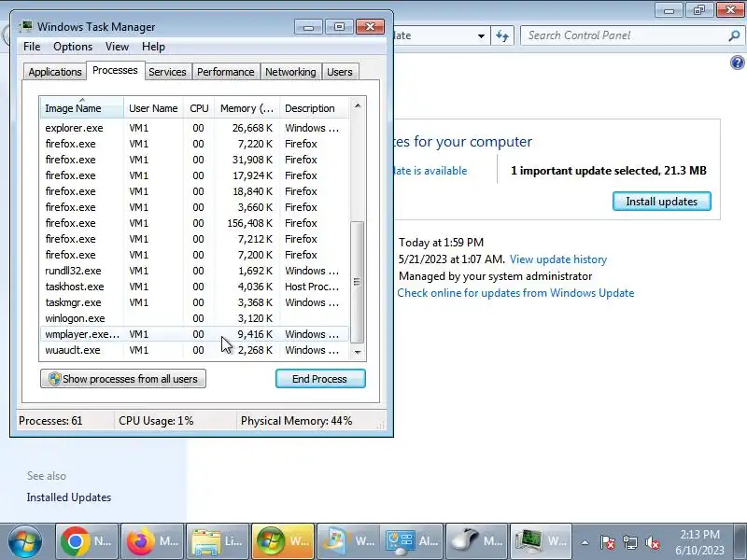Open the Installed Updates link
Viewport: 747px width, 560px height.
pos(69,497)
